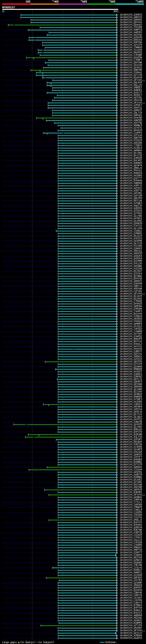Click the query end position 384
The width and height of the screenshot is (146, 644).
coord(115,11)
